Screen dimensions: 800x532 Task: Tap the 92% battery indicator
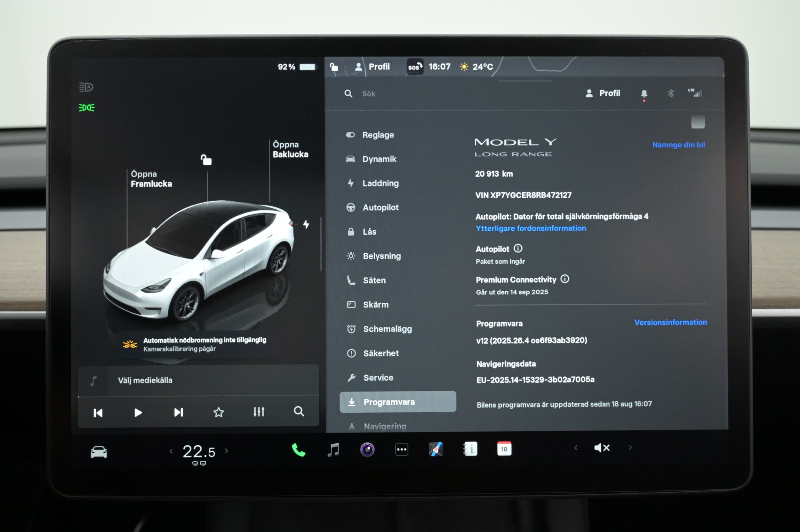pos(297,67)
